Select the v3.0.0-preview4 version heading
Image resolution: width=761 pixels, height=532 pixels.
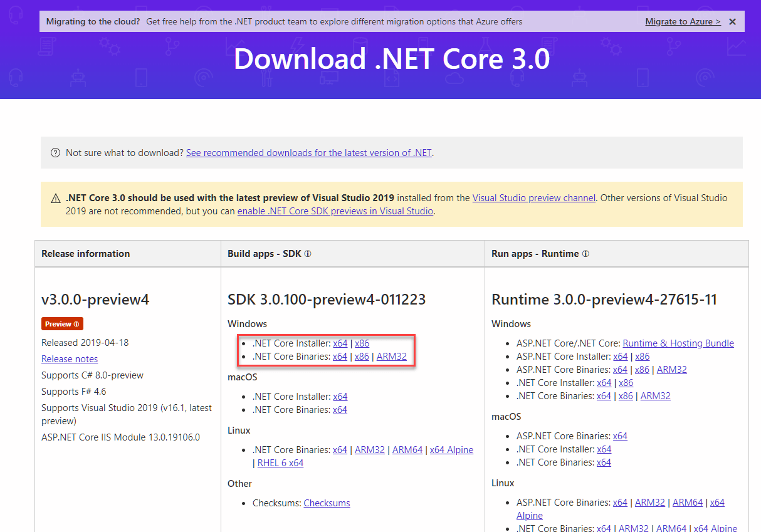[x=95, y=300]
